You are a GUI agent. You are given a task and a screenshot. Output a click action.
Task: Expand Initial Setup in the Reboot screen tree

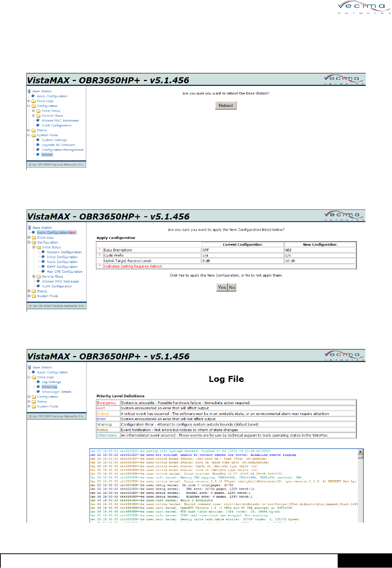click(x=33, y=111)
